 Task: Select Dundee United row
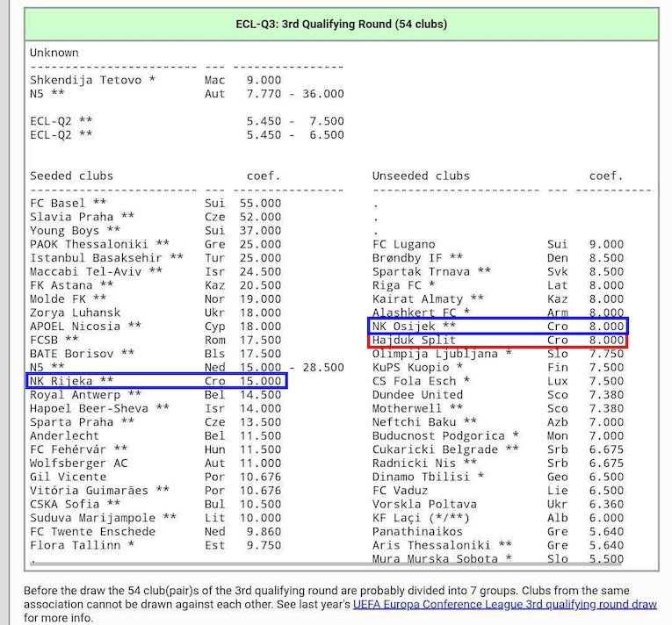pyautogui.click(x=498, y=394)
